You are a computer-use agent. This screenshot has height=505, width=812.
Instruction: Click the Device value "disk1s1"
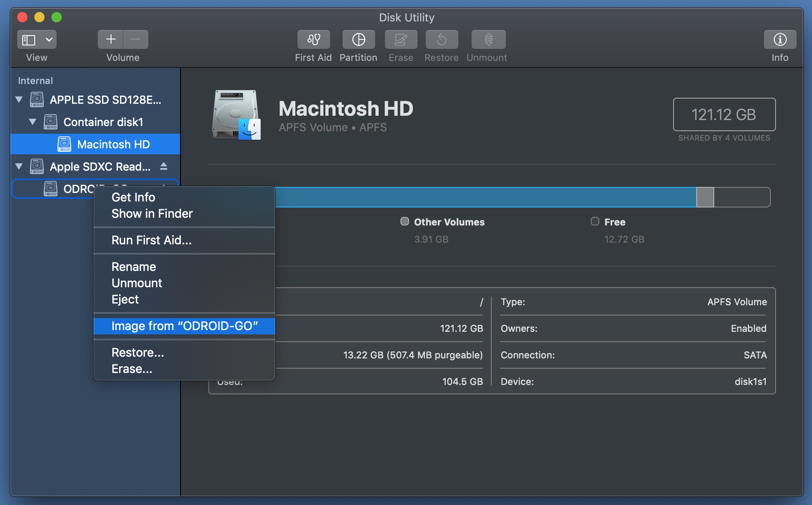coord(750,382)
